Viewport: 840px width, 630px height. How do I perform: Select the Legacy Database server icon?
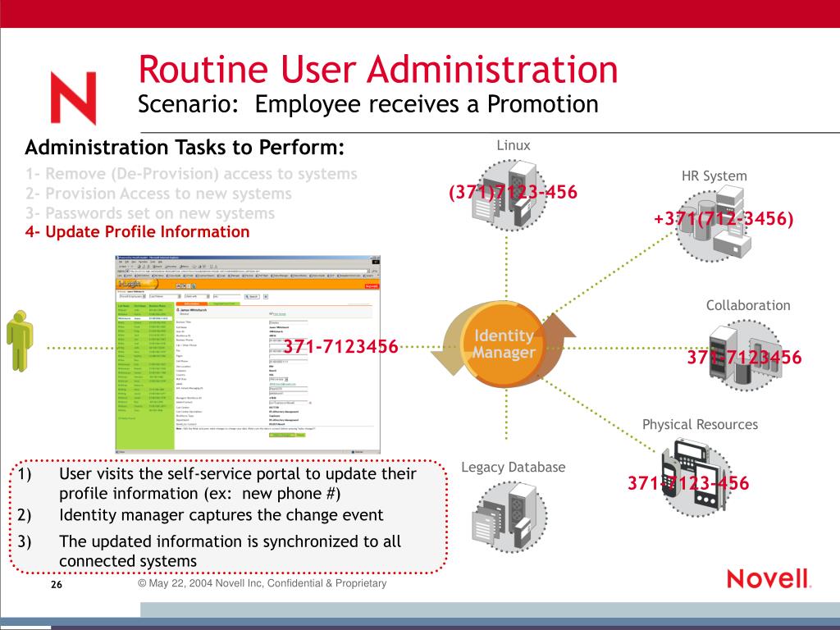pos(509,517)
